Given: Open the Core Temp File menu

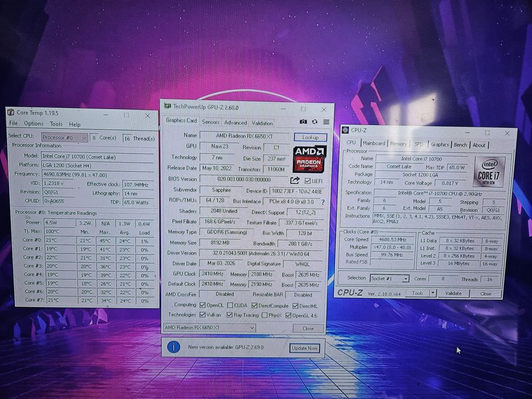Looking at the screenshot, I should click(x=13, y=123).
